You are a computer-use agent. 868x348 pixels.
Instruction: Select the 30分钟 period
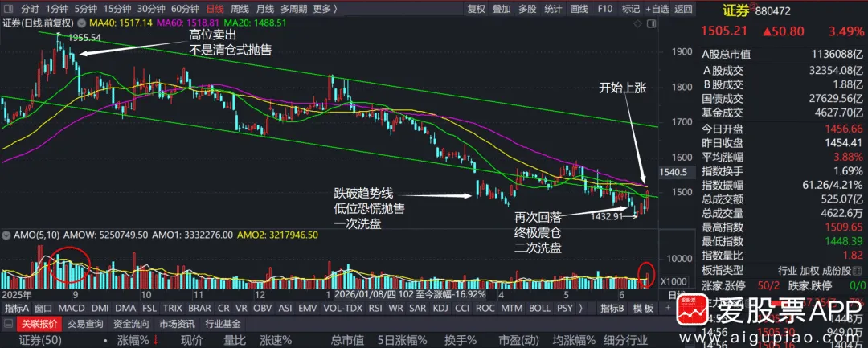(x=151, y=9)
